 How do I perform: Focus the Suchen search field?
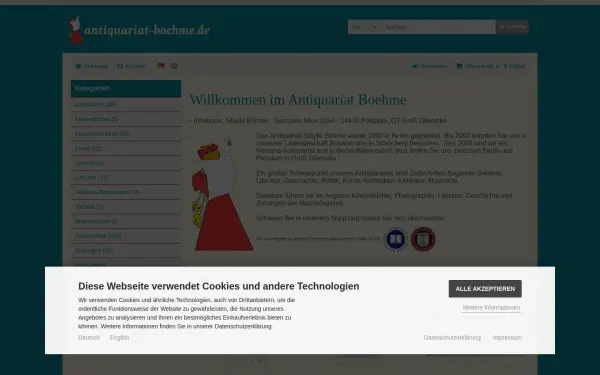pyautogui.click(x=438, y=27)
